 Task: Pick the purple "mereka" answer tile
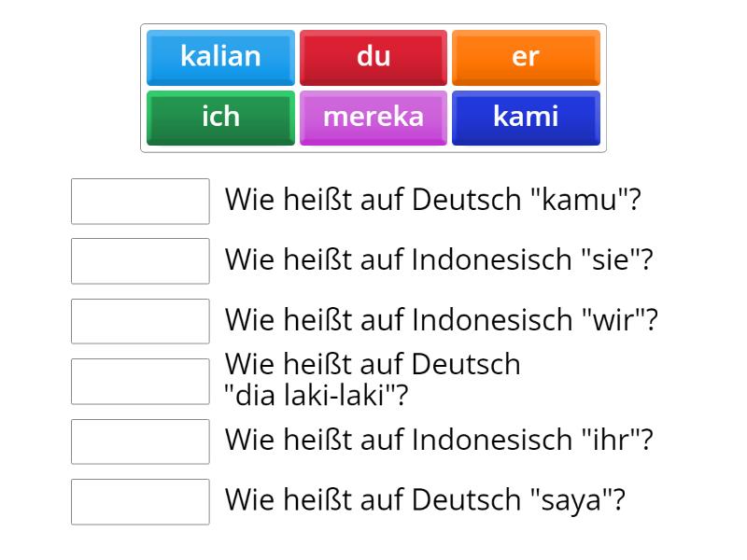[x=373, y=117]
